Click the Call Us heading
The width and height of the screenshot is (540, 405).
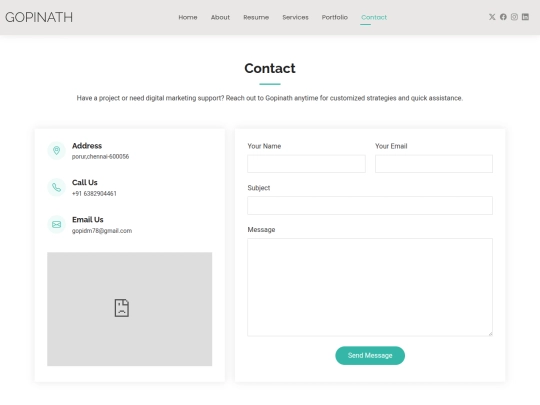click(x=84, y=183)
